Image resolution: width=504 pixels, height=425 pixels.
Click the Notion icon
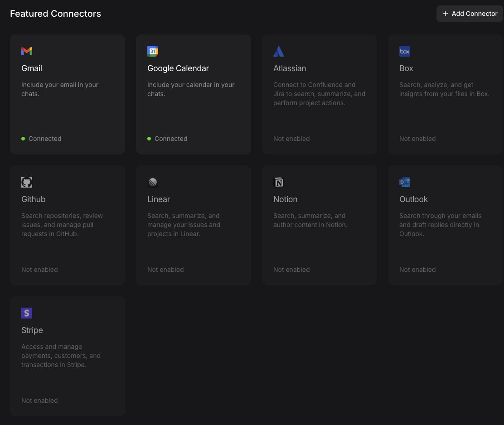point(279,182)
